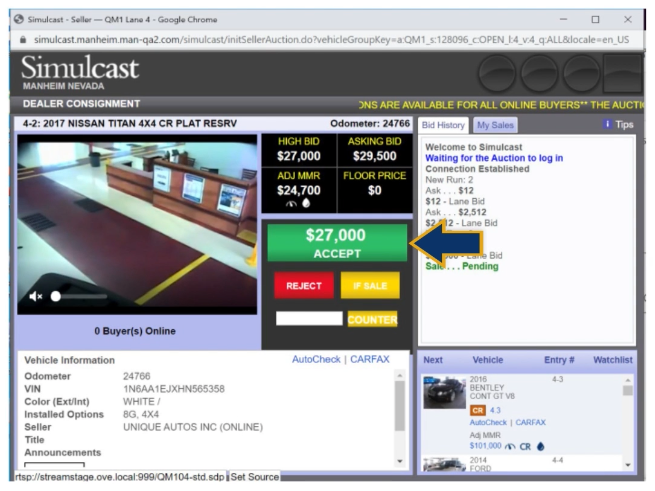Click the Sale Pending status line

[462, 267]
